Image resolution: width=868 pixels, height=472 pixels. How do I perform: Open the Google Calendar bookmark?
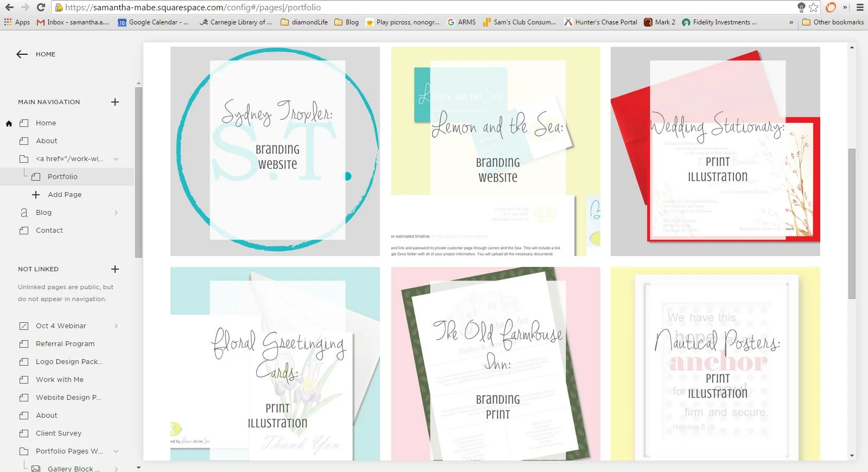coord(154,22)
